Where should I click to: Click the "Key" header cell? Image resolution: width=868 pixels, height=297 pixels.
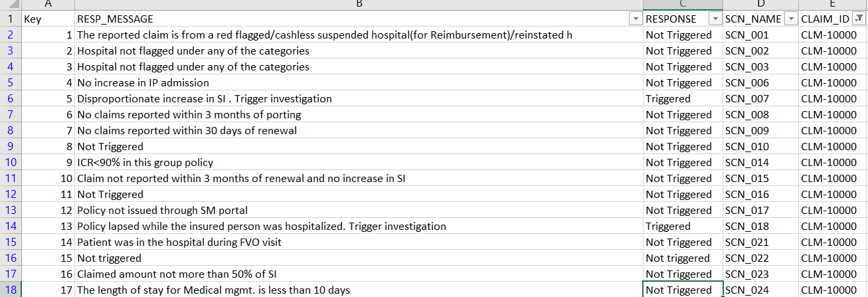tap(48, 19)
